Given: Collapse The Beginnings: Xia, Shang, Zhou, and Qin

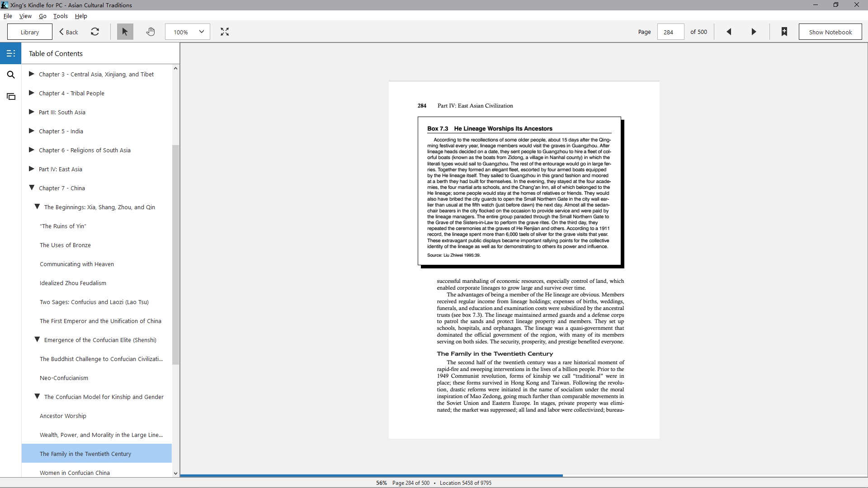Looking at the screenshot, I should tap(37, 206).
